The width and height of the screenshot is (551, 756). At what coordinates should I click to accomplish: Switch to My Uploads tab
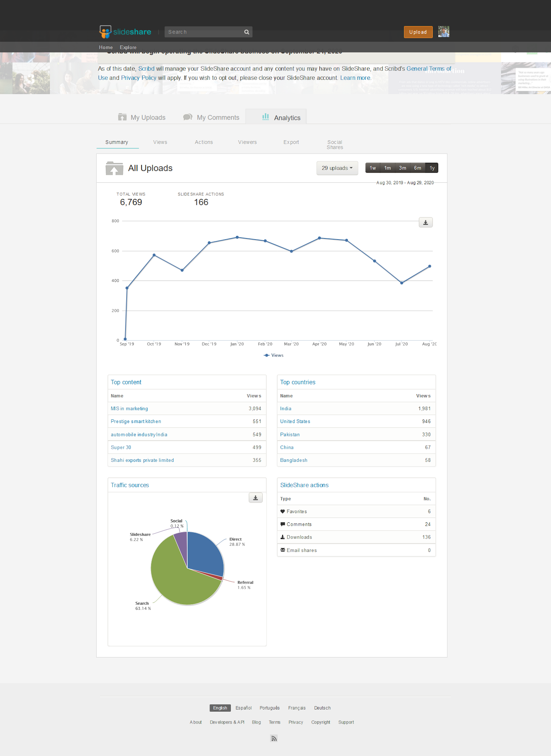click(142, 117)
